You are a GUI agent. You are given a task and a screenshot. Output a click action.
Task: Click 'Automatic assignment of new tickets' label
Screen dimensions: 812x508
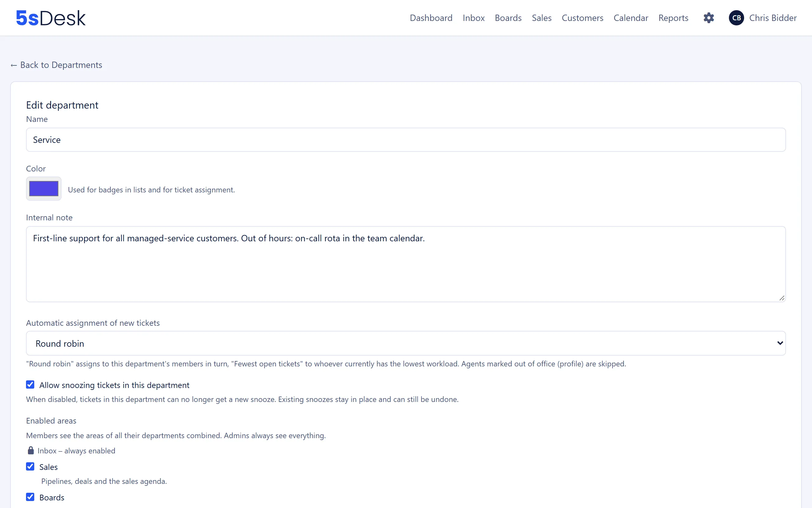[x=93, y=323]
